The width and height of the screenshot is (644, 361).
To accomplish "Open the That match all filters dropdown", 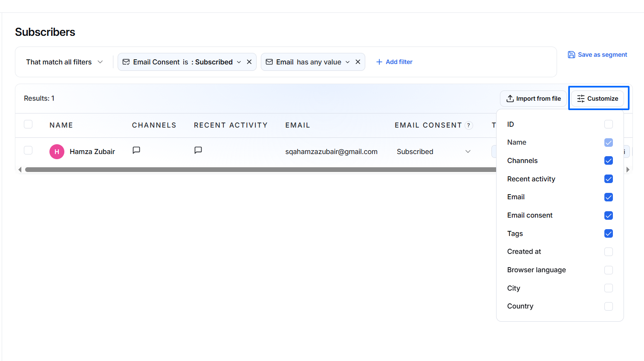I will click(x=64, y=62).
